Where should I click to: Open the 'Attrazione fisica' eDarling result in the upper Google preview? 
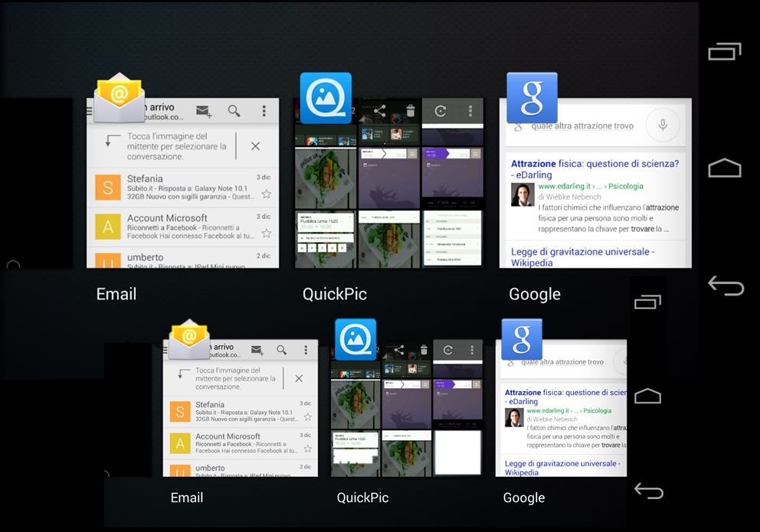pos(595,169)
